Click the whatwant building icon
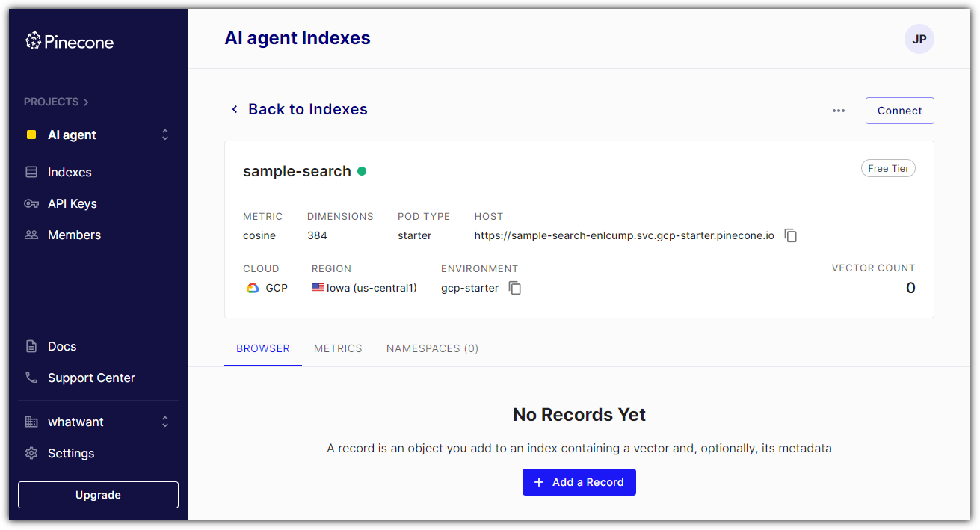Viewport: 980px width, 530px height. [x=31, y=422]
